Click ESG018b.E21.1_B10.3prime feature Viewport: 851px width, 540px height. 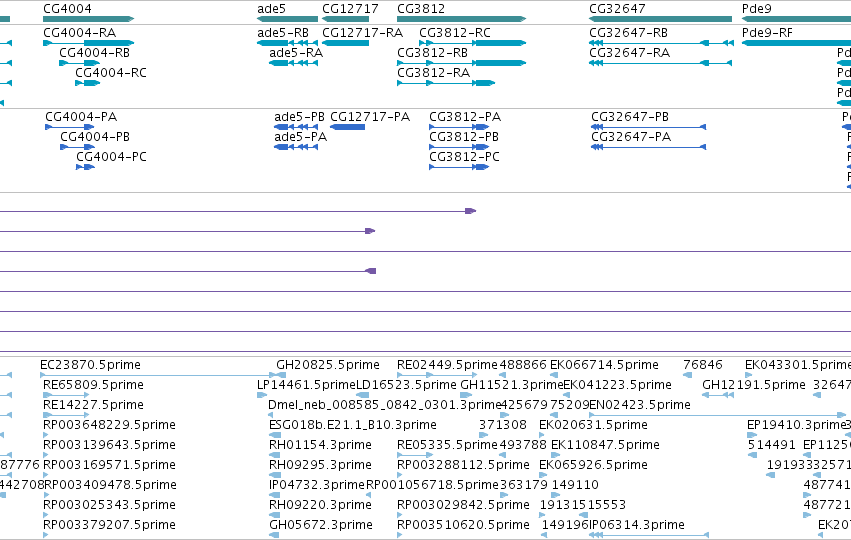point(275,435)
